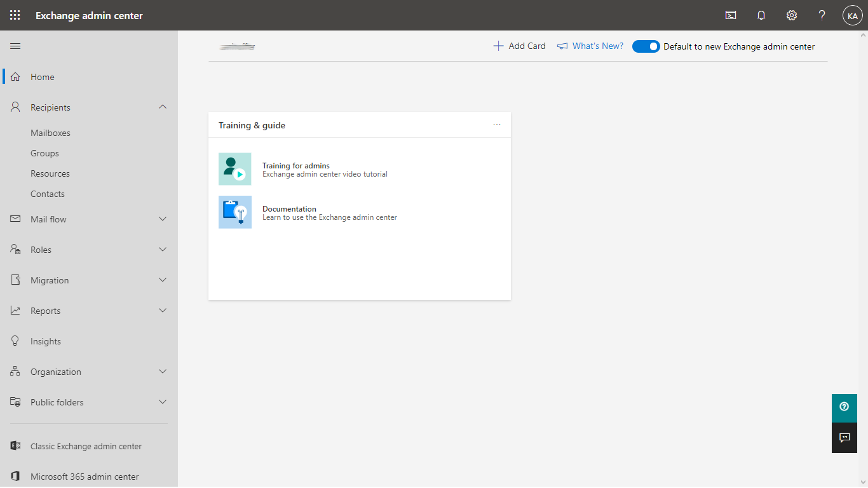Viewport: 868px width, 488px height.
Task: Collapse the navigation hamburger menu
Action: (15, 46)
